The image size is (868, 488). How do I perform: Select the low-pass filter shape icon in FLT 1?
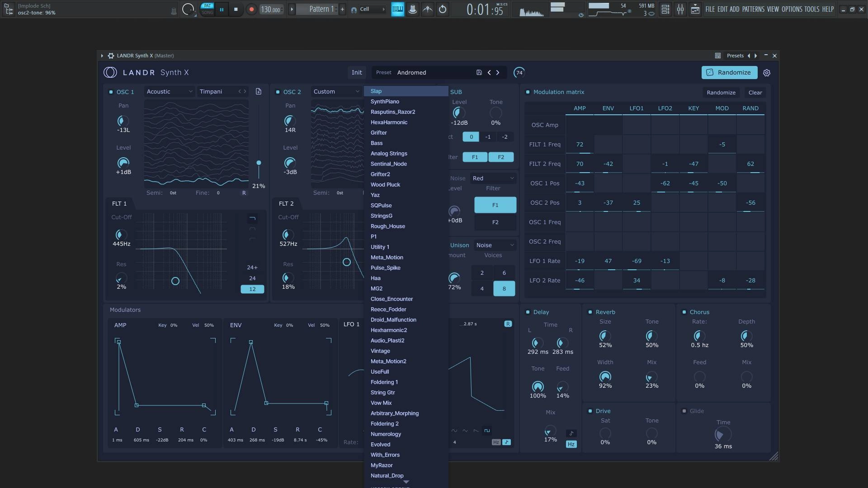tap(252, 219)
